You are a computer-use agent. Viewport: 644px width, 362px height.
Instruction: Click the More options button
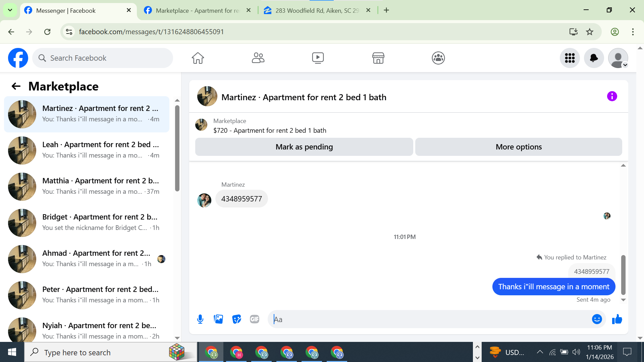tap(519, 147)
